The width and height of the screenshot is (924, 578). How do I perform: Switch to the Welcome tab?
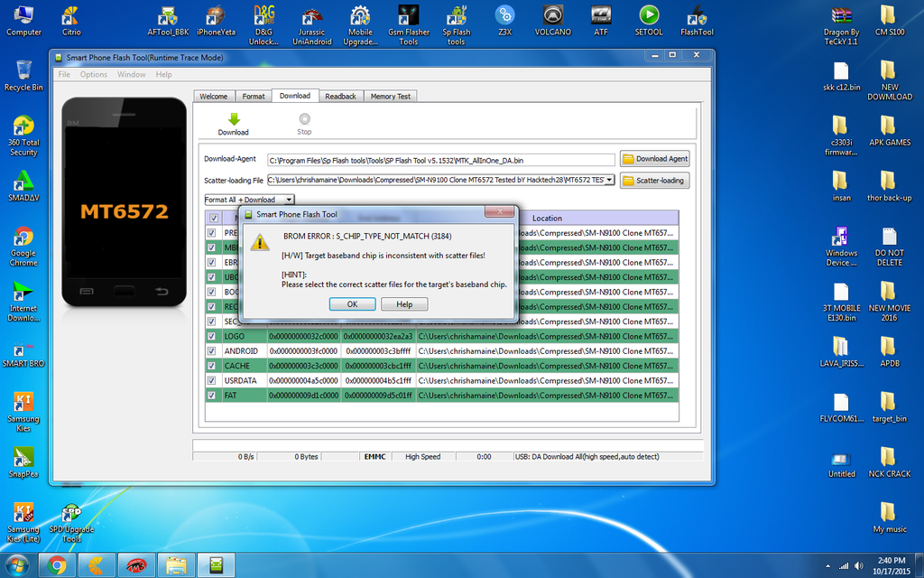[213, 96]
